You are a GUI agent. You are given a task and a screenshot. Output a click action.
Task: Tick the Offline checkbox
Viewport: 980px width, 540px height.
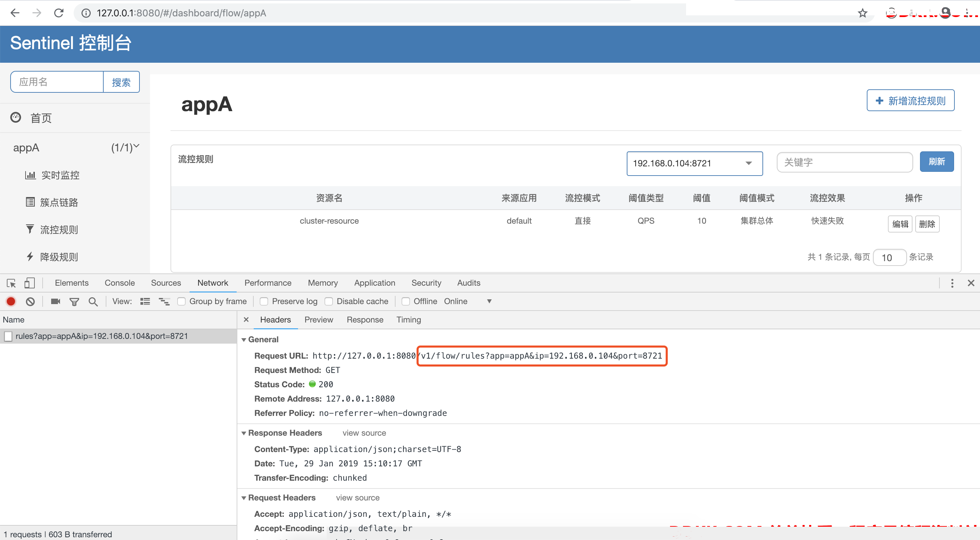pos(405,302)
